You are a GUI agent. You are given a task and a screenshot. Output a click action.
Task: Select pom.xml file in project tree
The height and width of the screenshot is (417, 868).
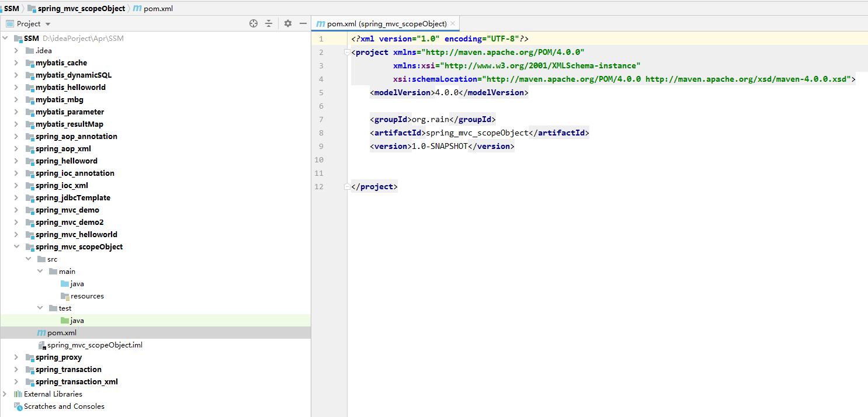(62, 333)
